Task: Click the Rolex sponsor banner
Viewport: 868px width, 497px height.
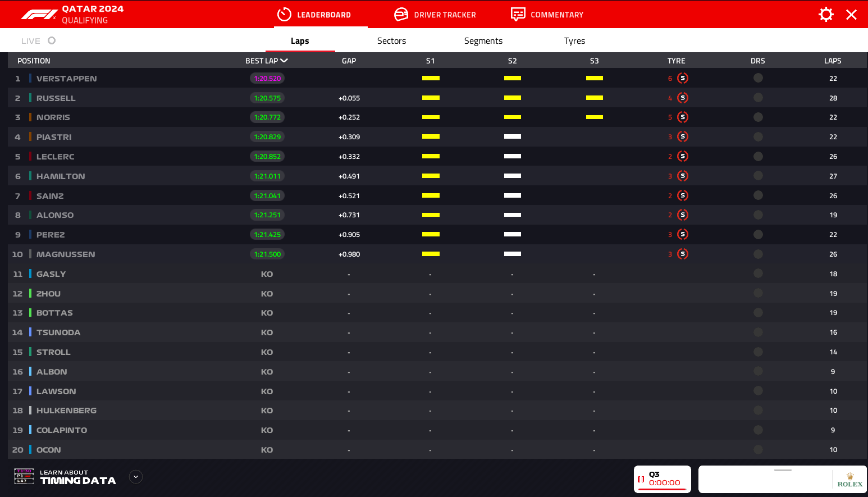Action: click(783, 479)
